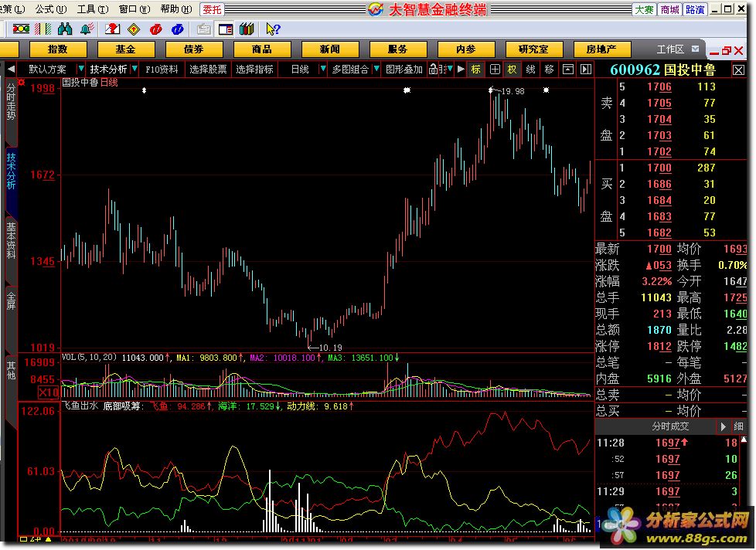Expand the 技术分析 dropdown arrow
The image size is (756, 550).
(135, 69)
